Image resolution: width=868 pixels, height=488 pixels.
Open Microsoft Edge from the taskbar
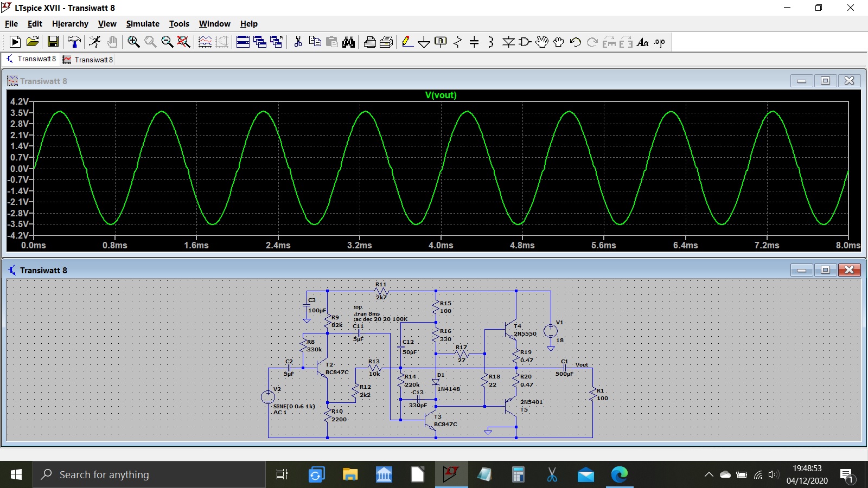tap(619, 474)
